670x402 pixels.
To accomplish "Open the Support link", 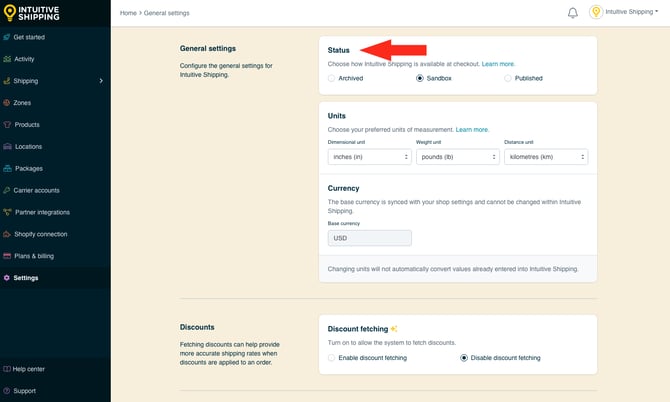I will (x=24, y=390).
